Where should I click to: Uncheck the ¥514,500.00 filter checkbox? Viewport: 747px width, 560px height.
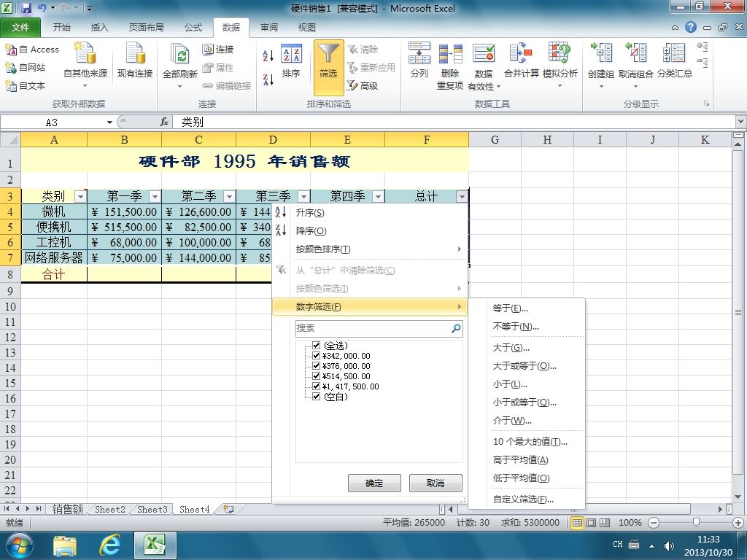pos(316,376)
